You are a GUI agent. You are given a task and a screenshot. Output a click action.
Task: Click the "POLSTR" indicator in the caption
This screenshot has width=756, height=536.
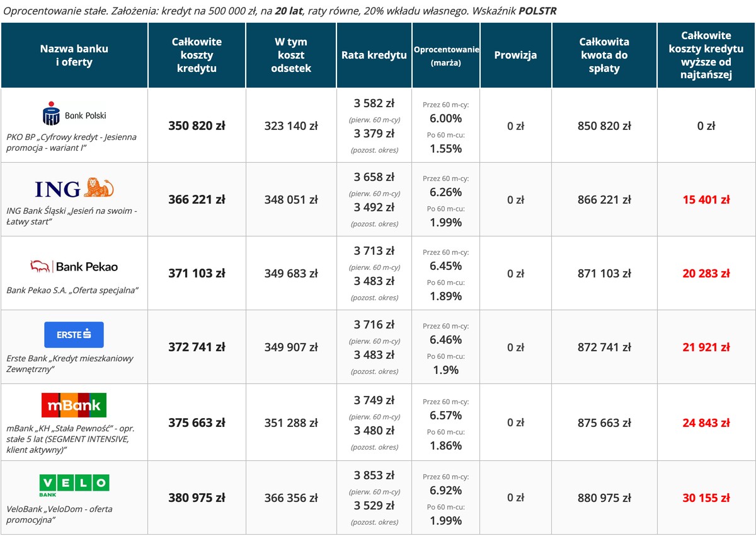[537, 11]
